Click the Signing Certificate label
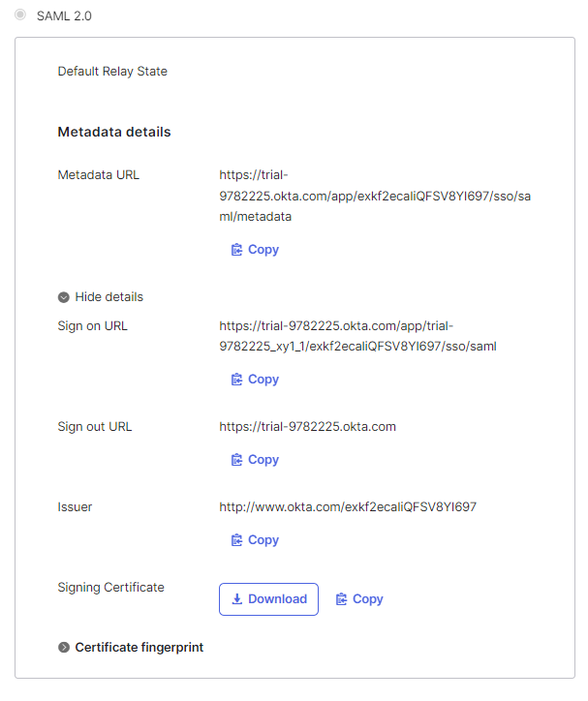The height and width of the screenshot is (701, 588). point(110,588)
